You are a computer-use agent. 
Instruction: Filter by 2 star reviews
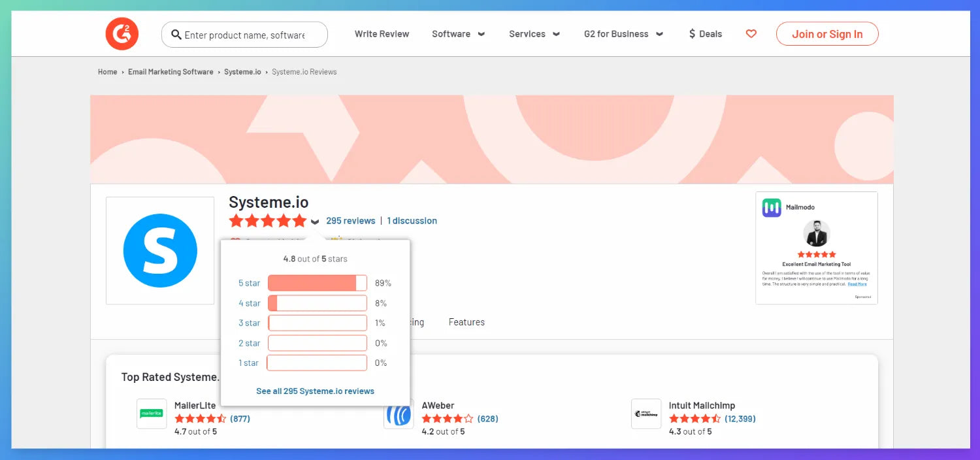pyautogui.click(x=249, y=343)
